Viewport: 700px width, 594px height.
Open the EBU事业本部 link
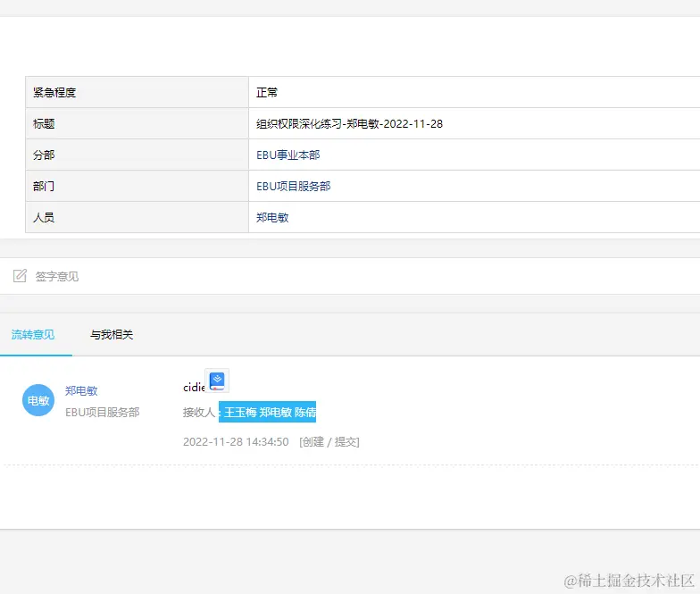pyautogui.click(x=287, y=155)
